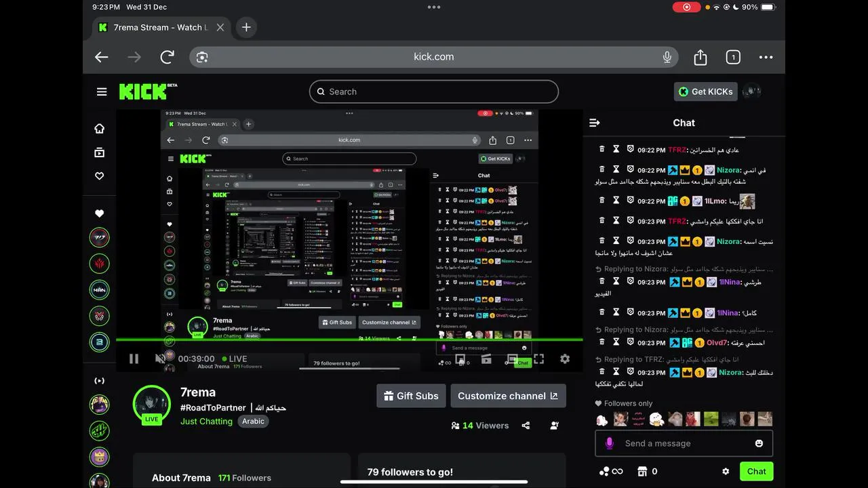Reload the kick.com page
The width and height of the screenshot is (868, 488).
(x=167, y=57)
